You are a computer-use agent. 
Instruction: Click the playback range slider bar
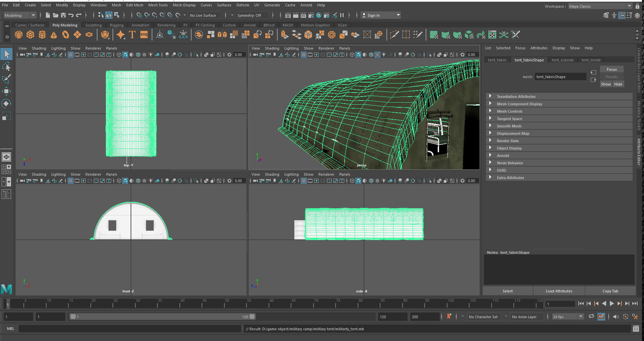[162, 317]
